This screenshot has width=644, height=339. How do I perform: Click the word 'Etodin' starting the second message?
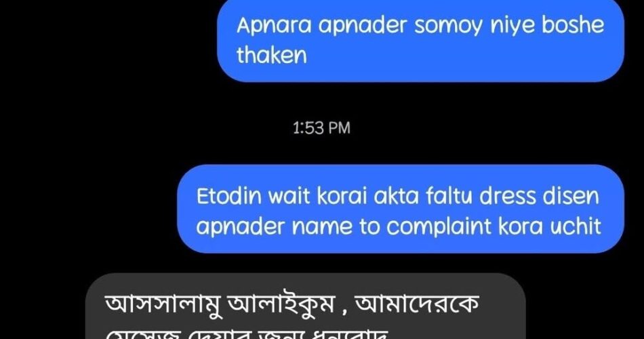tap(228, 195)
